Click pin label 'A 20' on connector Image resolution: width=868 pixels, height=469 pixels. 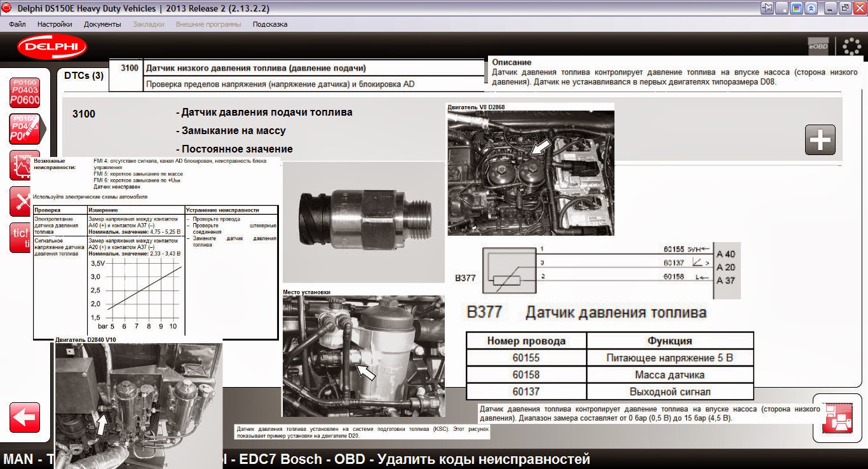point(725,268)
